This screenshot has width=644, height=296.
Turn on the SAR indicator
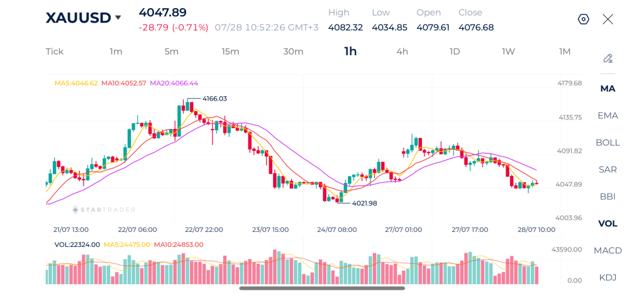(608, 170)
